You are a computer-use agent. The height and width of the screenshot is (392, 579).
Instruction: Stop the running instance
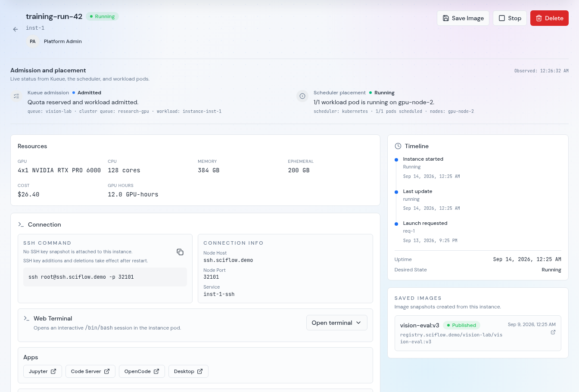510,18
